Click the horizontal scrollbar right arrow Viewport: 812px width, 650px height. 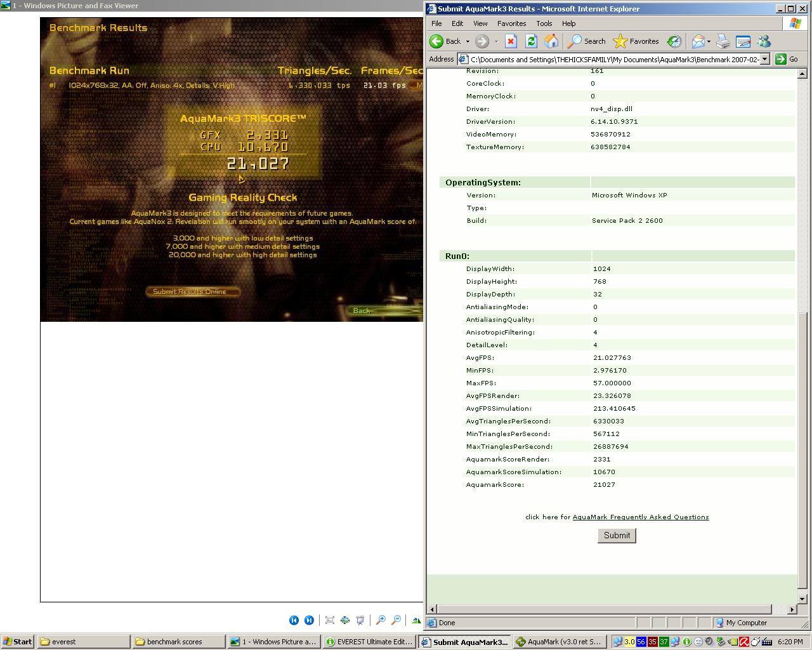point(792,609)
